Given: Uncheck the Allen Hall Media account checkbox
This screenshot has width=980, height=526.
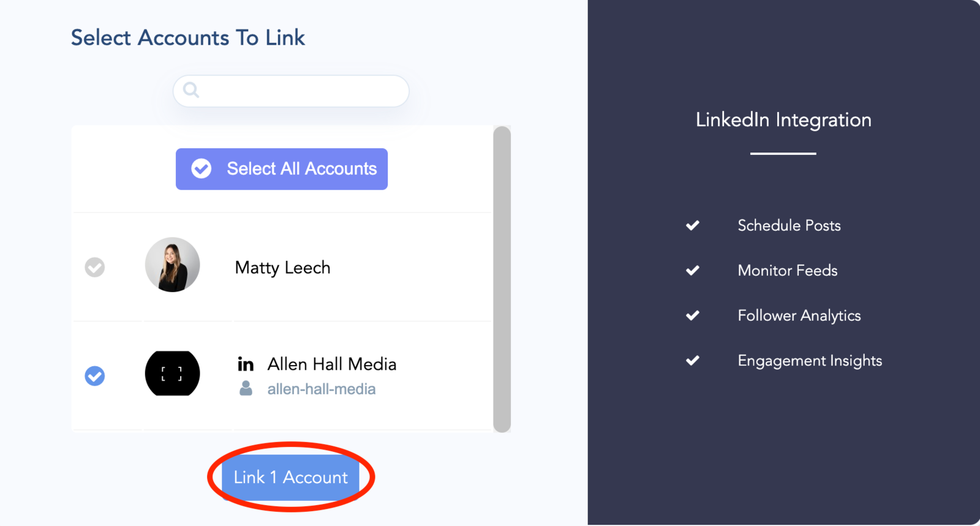Looking at the screenshot, I should pos(95,375).
